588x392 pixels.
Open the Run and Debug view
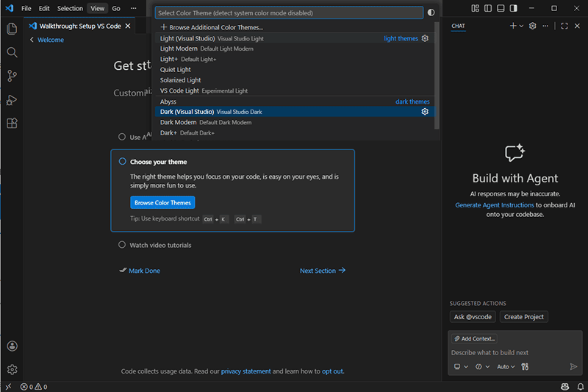(12, 100)
